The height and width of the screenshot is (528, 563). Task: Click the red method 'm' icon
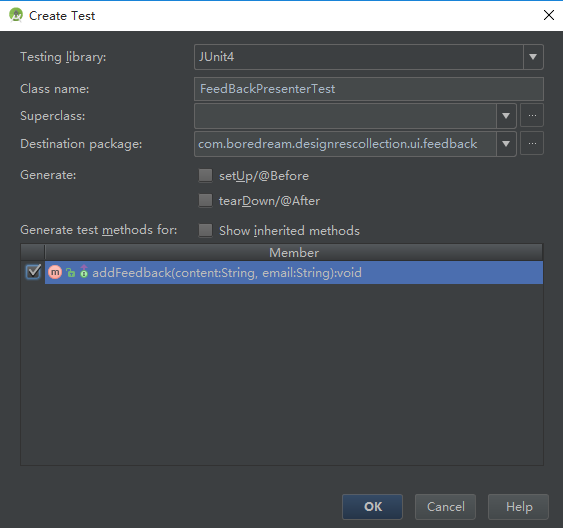click(55, 272)
